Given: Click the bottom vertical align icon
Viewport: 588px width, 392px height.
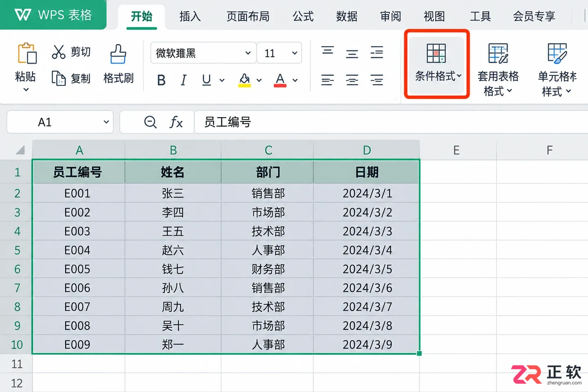Looking at the screenshot, I should (376, 52).
